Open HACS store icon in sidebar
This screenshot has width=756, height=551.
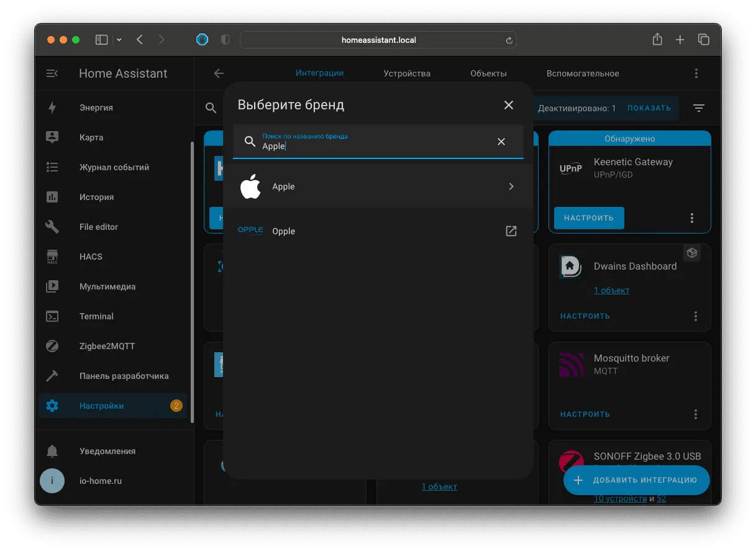tap(52, 257)
